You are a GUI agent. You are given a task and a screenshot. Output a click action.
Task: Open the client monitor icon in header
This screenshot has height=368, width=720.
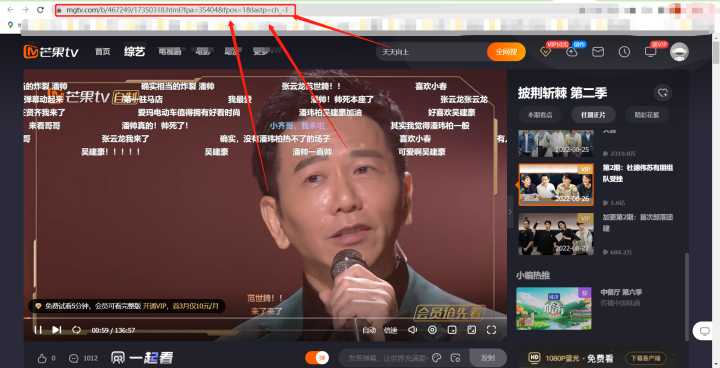[x=651, y=52]
